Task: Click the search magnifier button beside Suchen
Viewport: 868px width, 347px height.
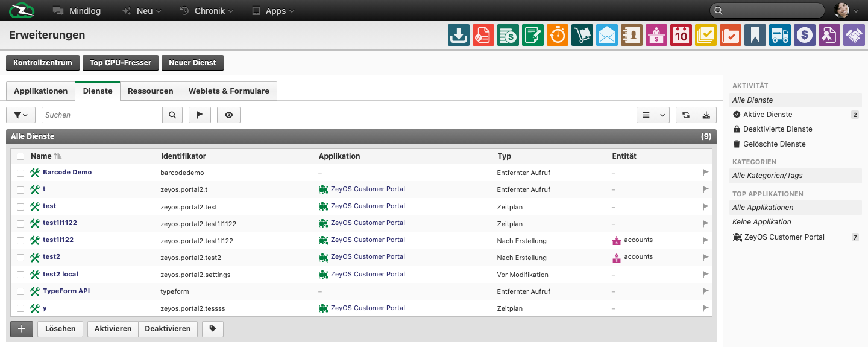Action: tap(172, 115)
